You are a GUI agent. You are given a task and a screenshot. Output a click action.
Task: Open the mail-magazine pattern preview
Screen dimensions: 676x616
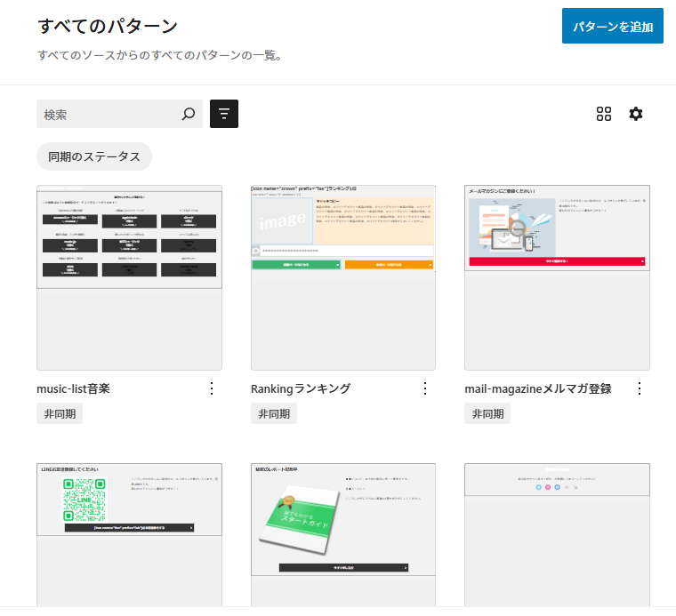coord(557,277)
